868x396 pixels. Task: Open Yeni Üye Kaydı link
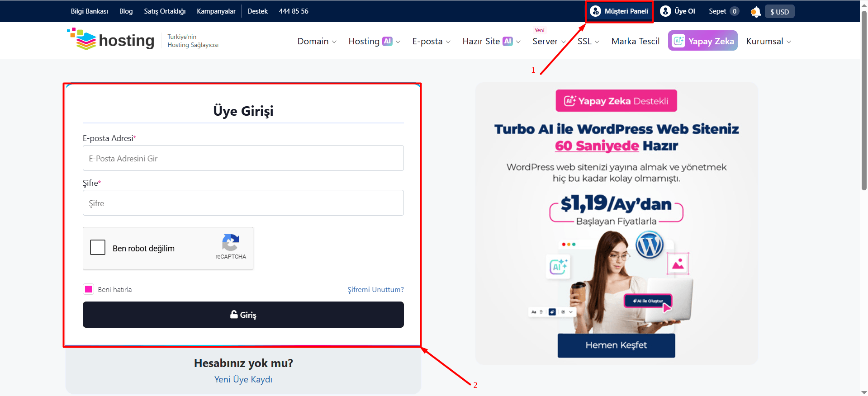[243, 379]
